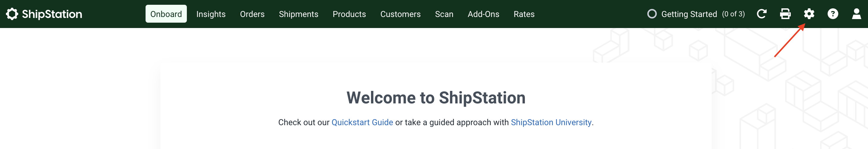Click the Getting Started progress circle
Viewport: 868px width, 149px height.
coord(652,14)
